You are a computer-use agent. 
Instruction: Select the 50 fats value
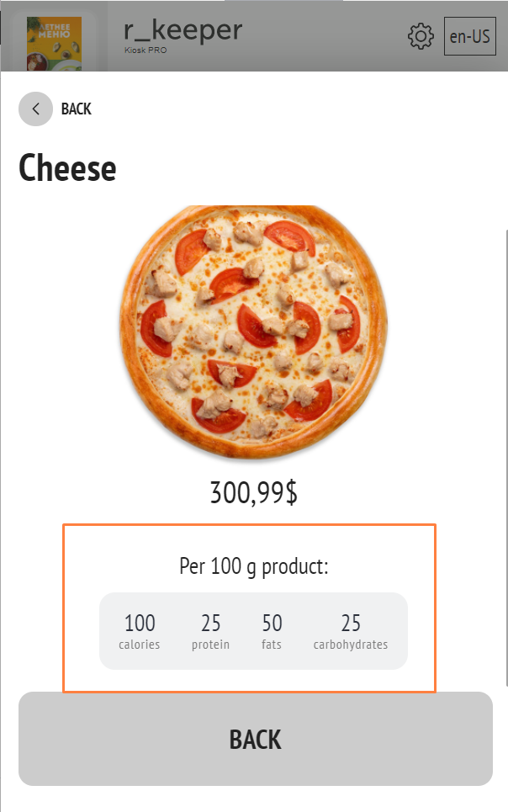point(272,623)
